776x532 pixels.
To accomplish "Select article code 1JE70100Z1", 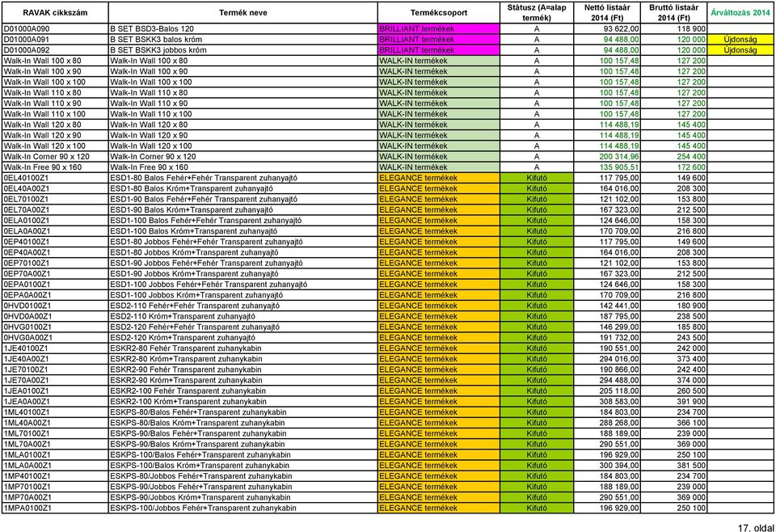I will coord(26,369).
